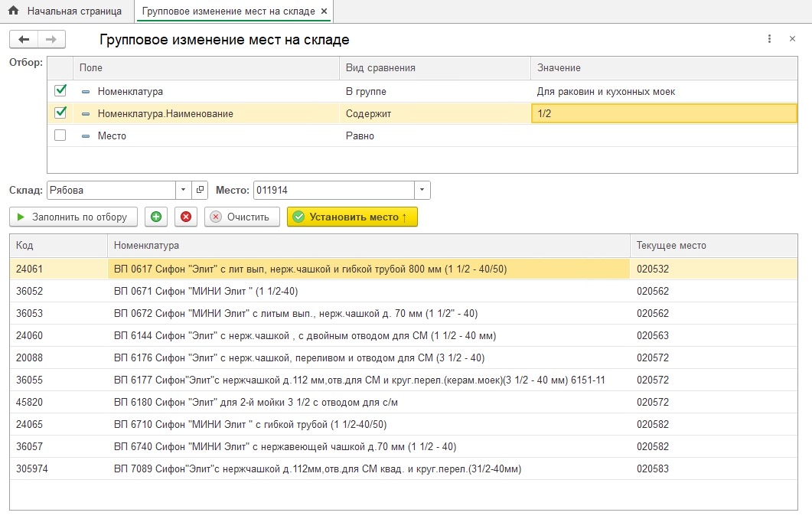
Task: Uncheck the Номенклатура filter checkbox
Action: pyautogui.click(x=60, y=90)
